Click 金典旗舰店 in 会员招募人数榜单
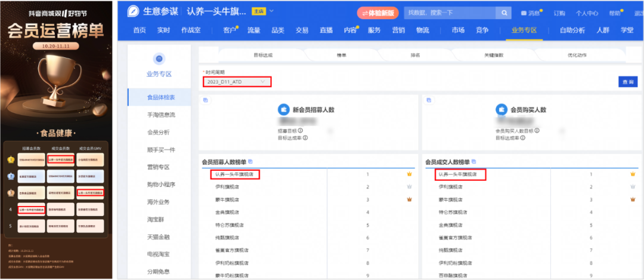This screenshot has height=280, width=644. (x=228, y=212)
